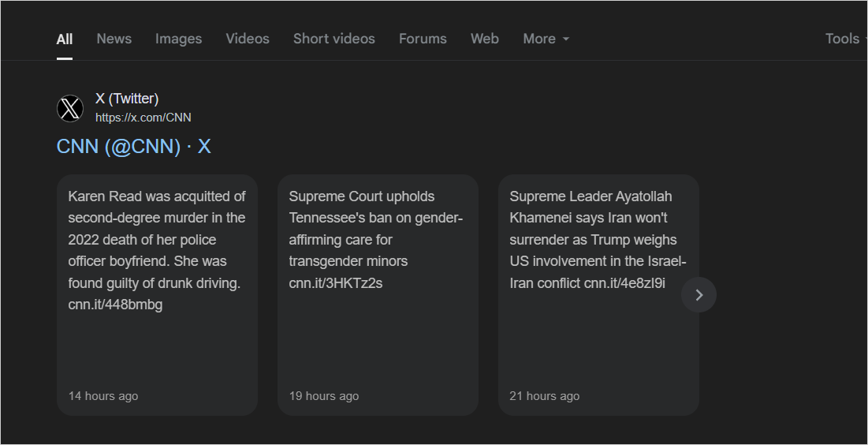Switch to the News tab
Screen dimensions: 868x445
pos(114,39)
